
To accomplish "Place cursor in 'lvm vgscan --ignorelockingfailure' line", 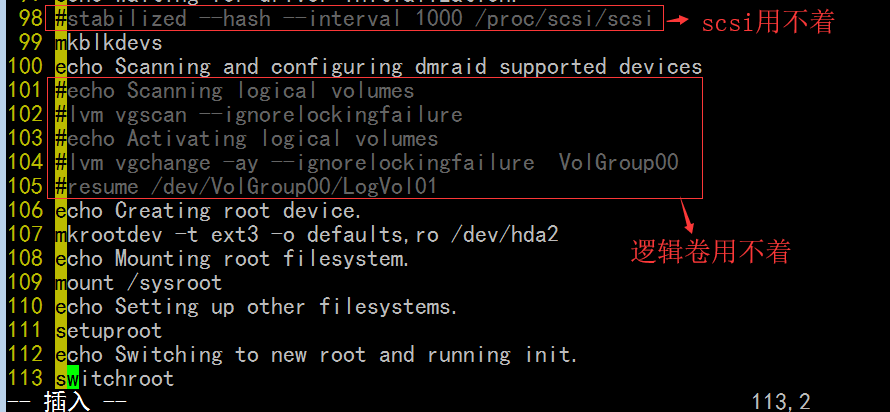I will coord(259,115).
